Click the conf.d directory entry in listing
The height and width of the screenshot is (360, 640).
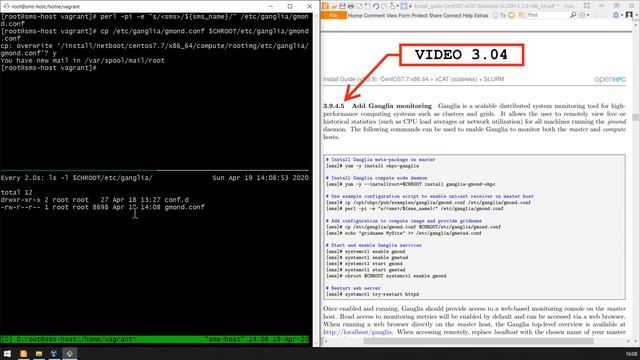(176, 200)
